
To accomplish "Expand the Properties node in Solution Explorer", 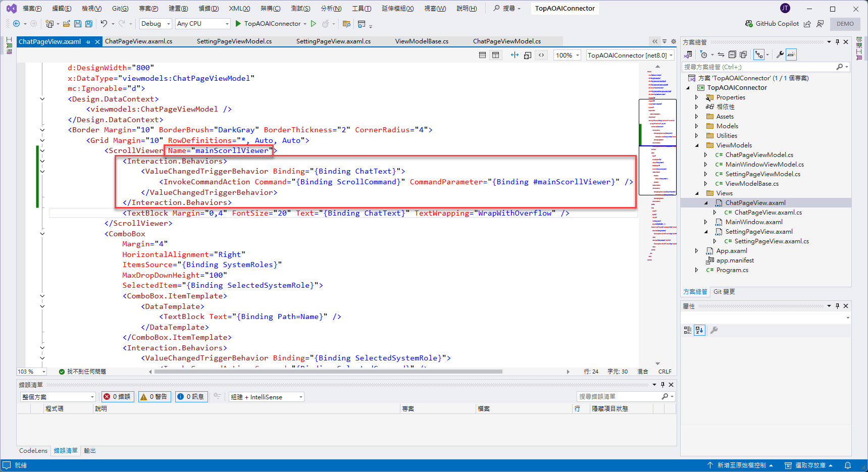I will tap(697, 97).
